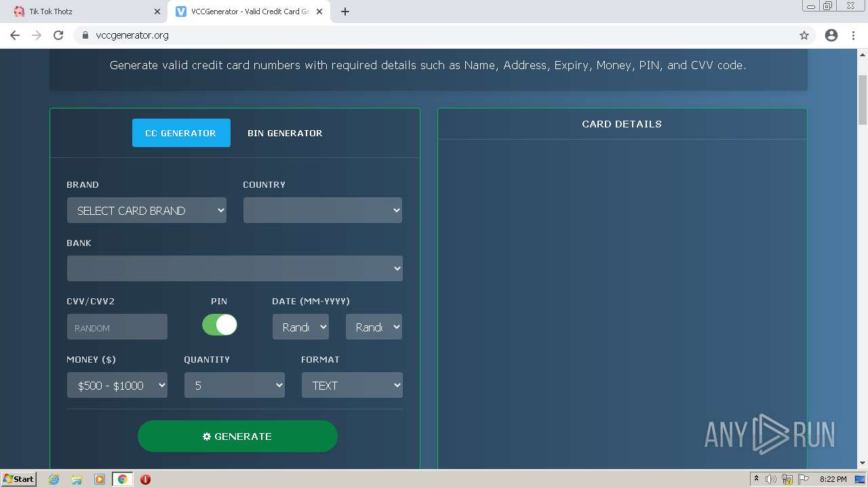Screen dimensions: 868x488
Task: Open a new tab with the plus icon
Action: (345, 12)
